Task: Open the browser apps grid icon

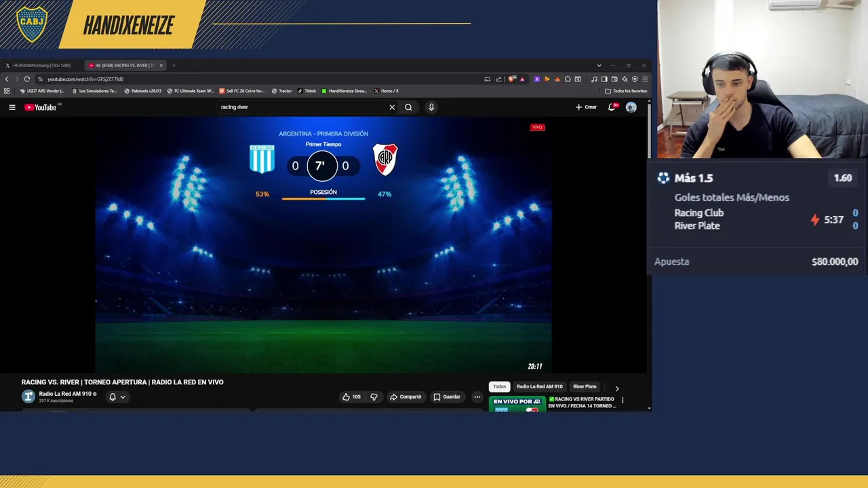Action: coord(7,91)
